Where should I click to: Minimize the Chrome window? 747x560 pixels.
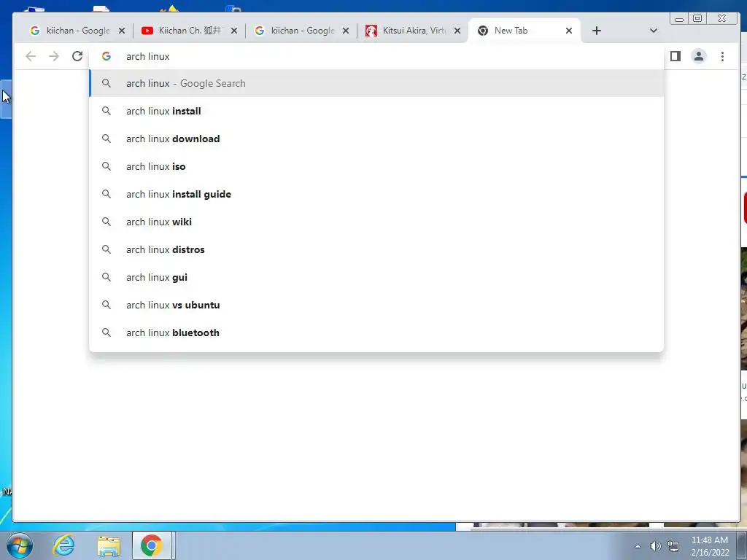click(679, 18)
